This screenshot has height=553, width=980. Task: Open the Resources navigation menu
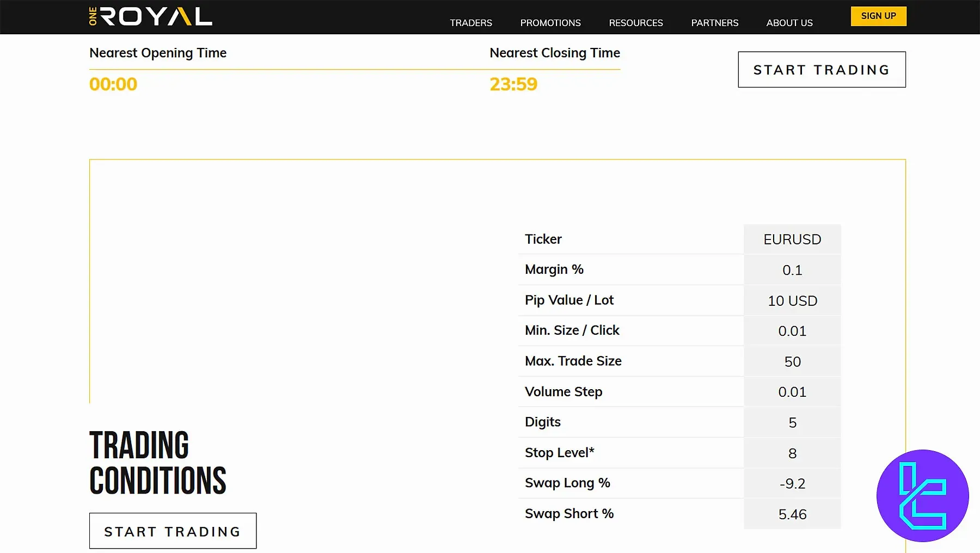635,23
